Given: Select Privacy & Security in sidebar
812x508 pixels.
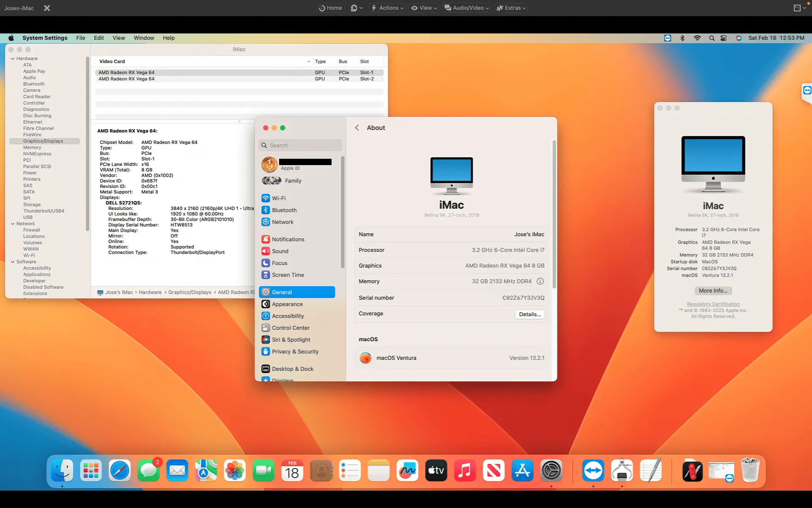Looking at the screenshot, I should (x=297, y=351).
